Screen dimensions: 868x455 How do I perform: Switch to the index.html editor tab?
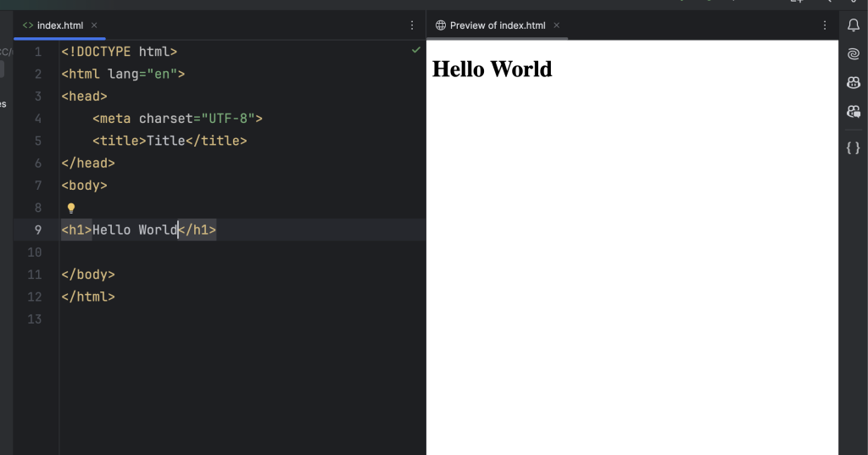click(x=59, y=25)
